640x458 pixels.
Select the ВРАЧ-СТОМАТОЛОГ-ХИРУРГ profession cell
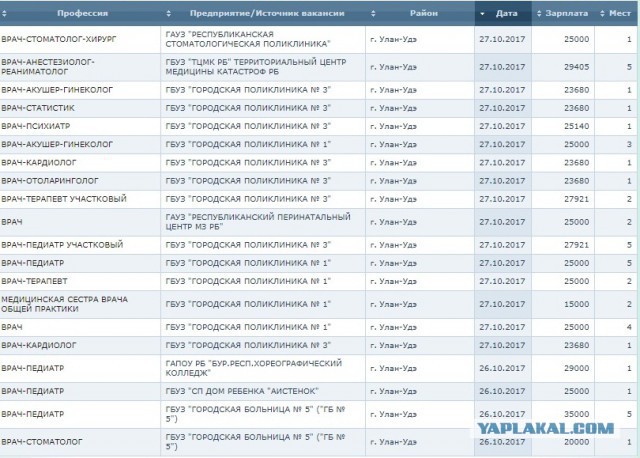[x=80, y=40]
